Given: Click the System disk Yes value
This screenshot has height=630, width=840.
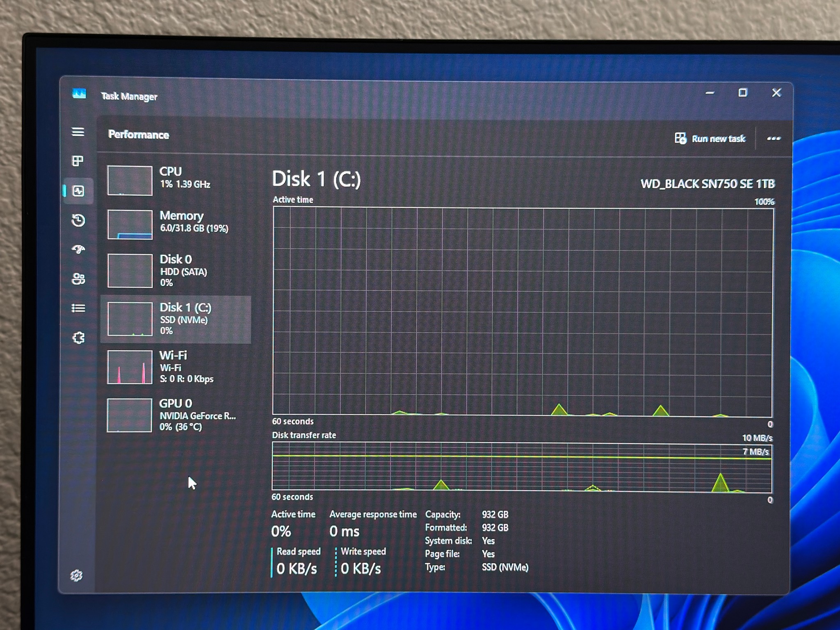Looking at the screenshot, I should point(488,541).
